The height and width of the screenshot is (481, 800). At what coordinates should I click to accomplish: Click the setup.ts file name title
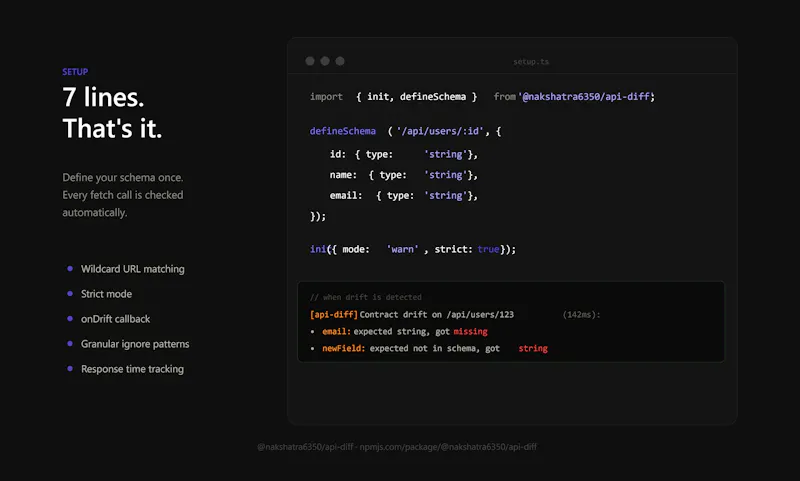pos(531,62)
